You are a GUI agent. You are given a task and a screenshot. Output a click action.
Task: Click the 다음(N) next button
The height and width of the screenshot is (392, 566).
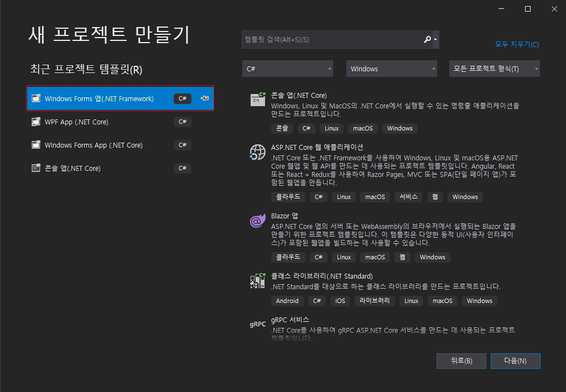(x=516, y=361)
